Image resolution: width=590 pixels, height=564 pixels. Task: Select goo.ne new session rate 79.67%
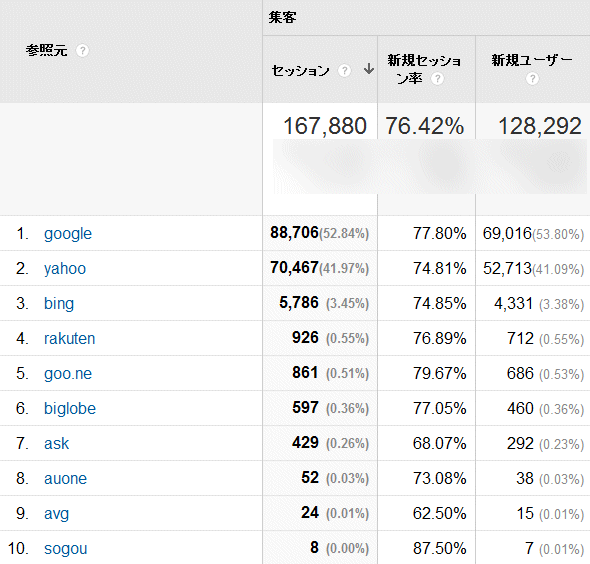(439, 373)
